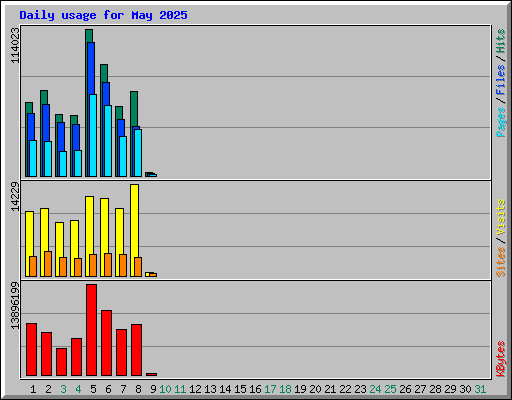
Task: Click green weekend day 31 label
Action: click(480, 389)
